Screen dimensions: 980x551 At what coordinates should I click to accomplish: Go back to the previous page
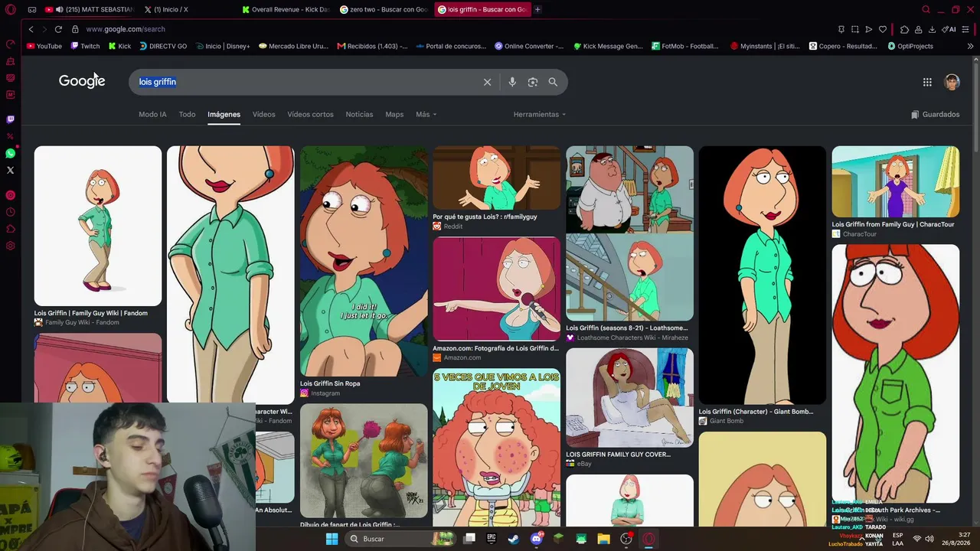click(x=31, y=29)
